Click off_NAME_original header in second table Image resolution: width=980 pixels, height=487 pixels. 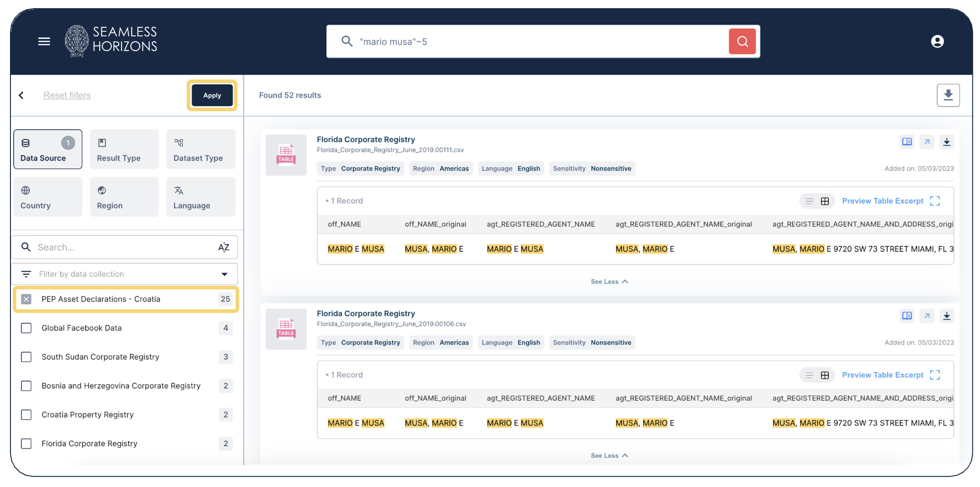435,398
